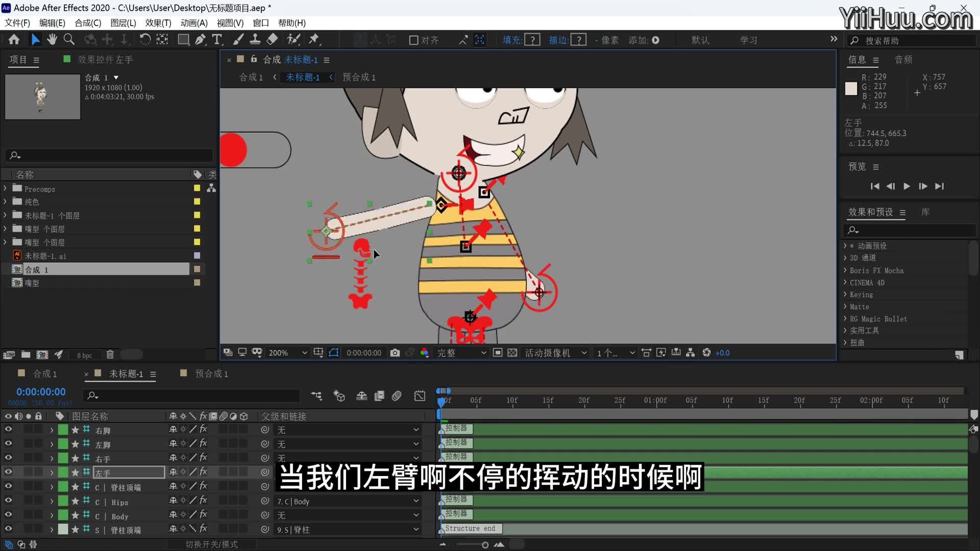Click the new composition icon in Project panel
The width and height of the screenshot is (980, 551).
[42, 355]
